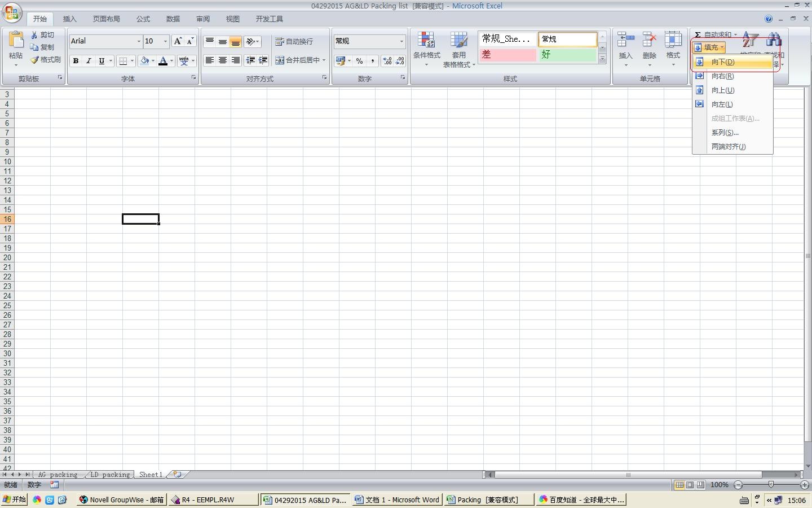Screen dimensions: 812x508
Task: Select 向下(D) from the fill menu
Action: (x=725, y=62)
